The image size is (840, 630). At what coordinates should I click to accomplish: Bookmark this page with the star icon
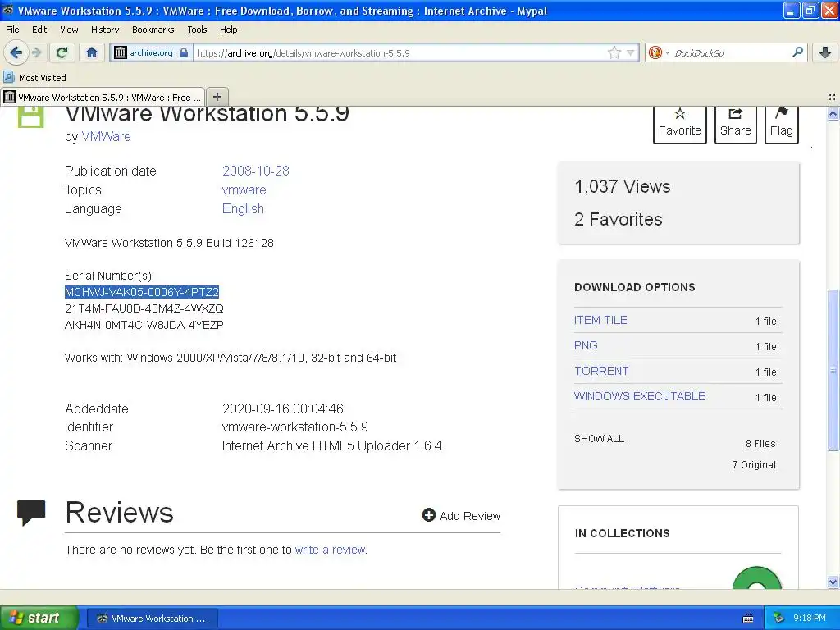[x=614, y=52]
